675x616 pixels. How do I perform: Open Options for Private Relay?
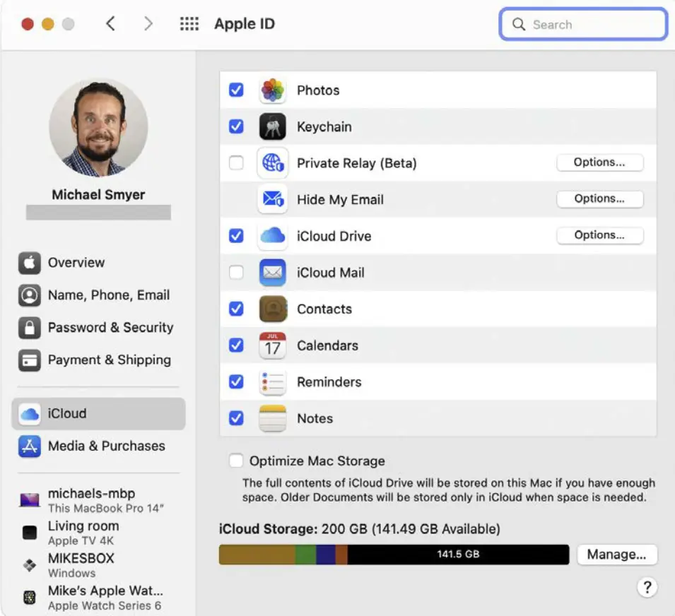[x=599, y=162]
